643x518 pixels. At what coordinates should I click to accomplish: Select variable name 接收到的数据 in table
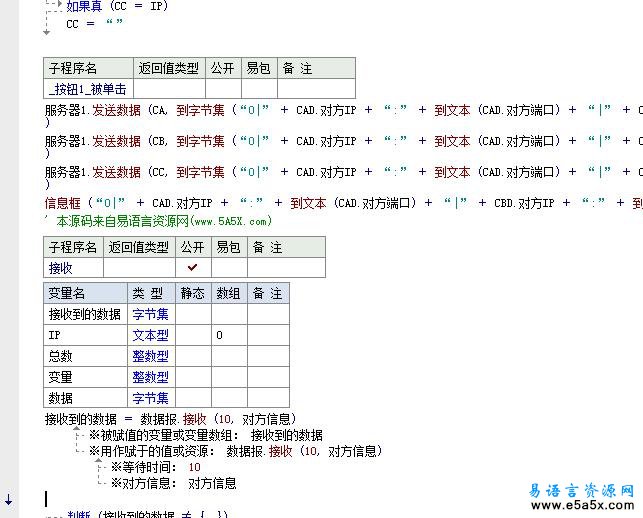tap(85, 314)
